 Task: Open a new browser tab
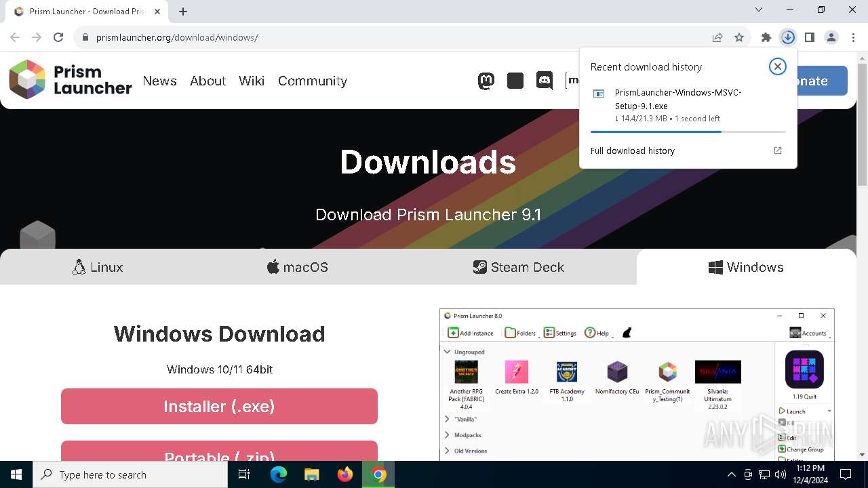tap(183, 11)
